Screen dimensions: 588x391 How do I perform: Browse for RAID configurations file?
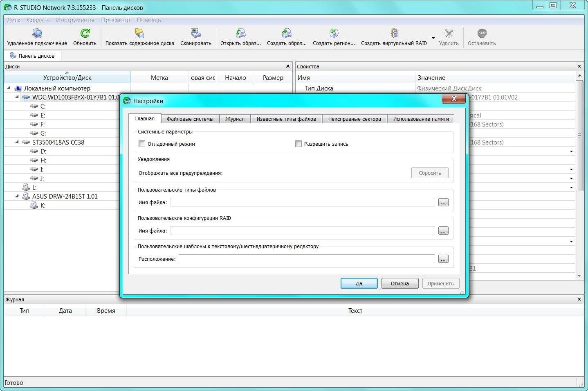click(443, 231)
